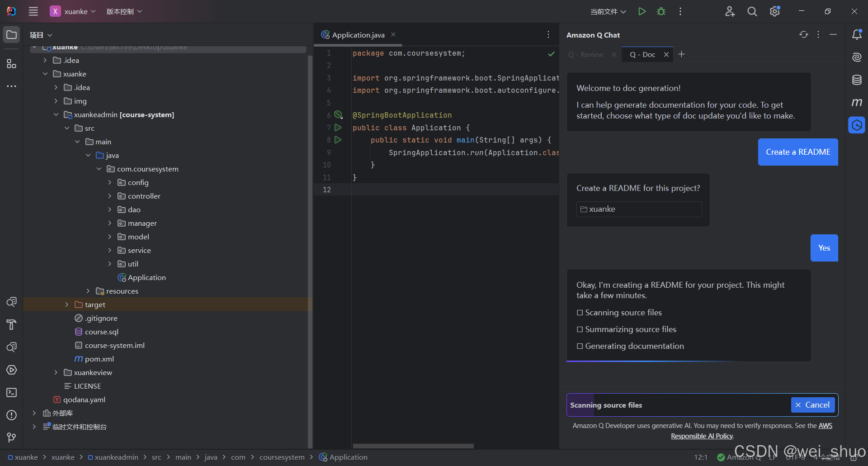Debug the current file

coord(661,11)
